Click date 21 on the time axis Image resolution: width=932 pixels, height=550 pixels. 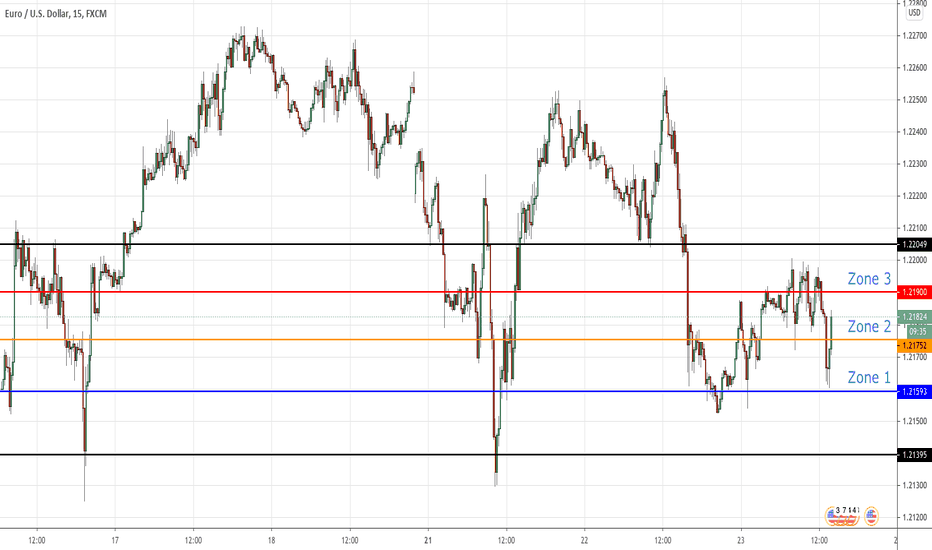(x=428, y=540)
